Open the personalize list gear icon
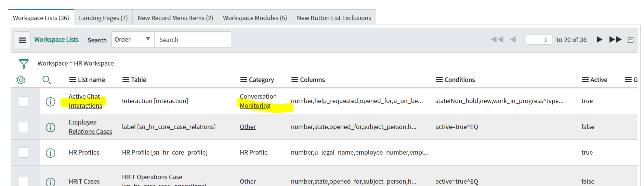Image resolution: width=644 pixels, height=186 pixels. click(21, 80)
